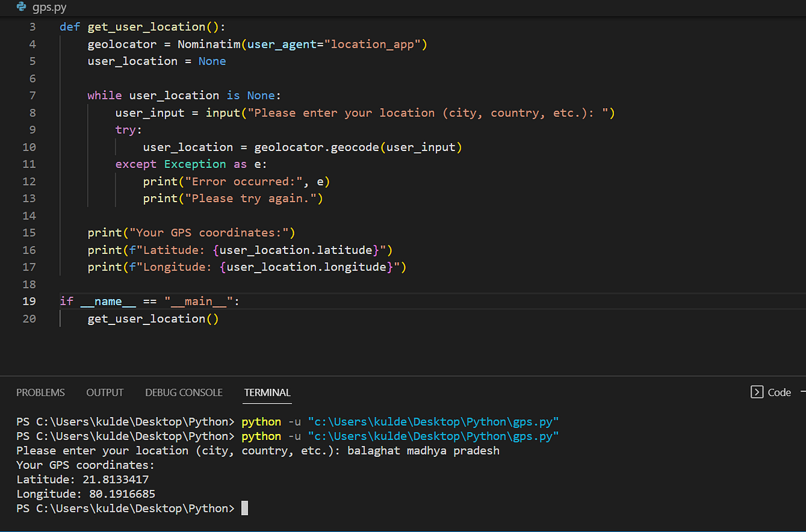Place cursor in the terminal after the PS prompt

tap(243, 508)
